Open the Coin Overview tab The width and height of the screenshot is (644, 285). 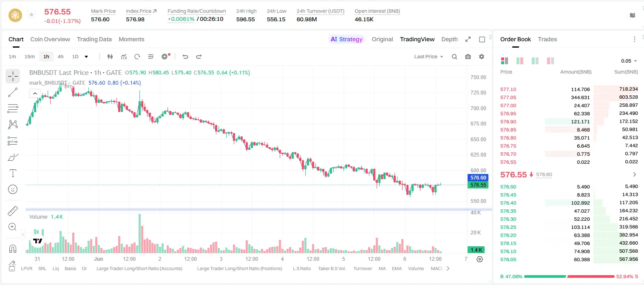(x=50, y=39)
